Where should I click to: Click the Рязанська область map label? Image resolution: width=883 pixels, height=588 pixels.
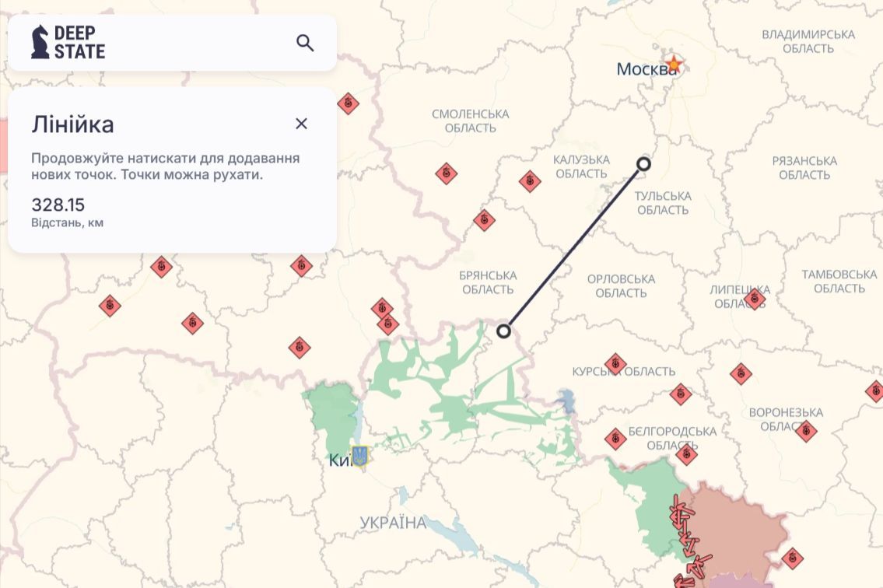804,167
